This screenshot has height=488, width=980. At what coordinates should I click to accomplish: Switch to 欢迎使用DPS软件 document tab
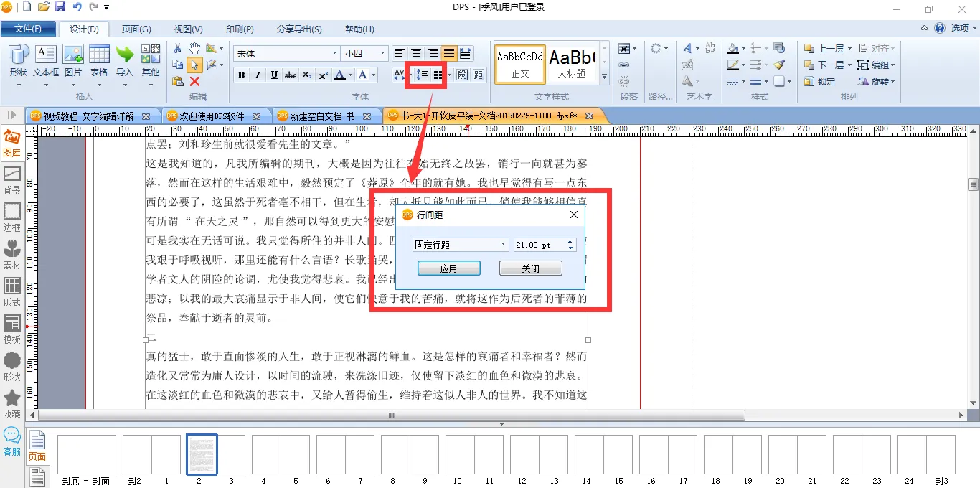coord(216,116)
